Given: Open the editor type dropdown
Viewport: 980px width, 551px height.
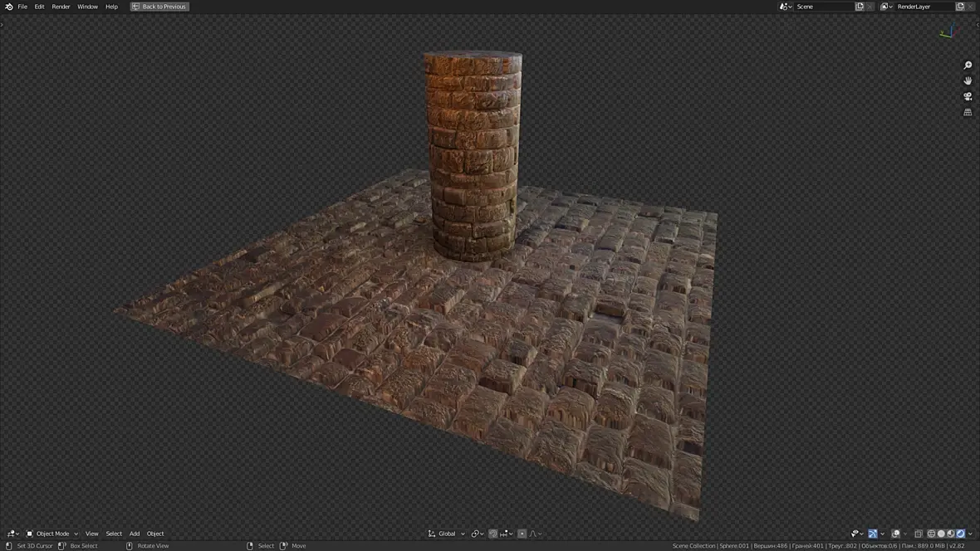Looking at the screenshot, I should click(x=12, y=534).
